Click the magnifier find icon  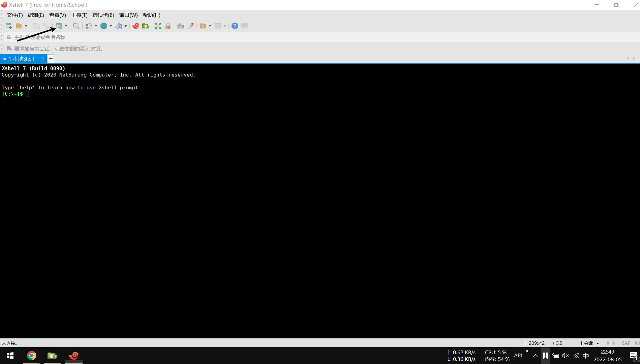click(76, 26)
